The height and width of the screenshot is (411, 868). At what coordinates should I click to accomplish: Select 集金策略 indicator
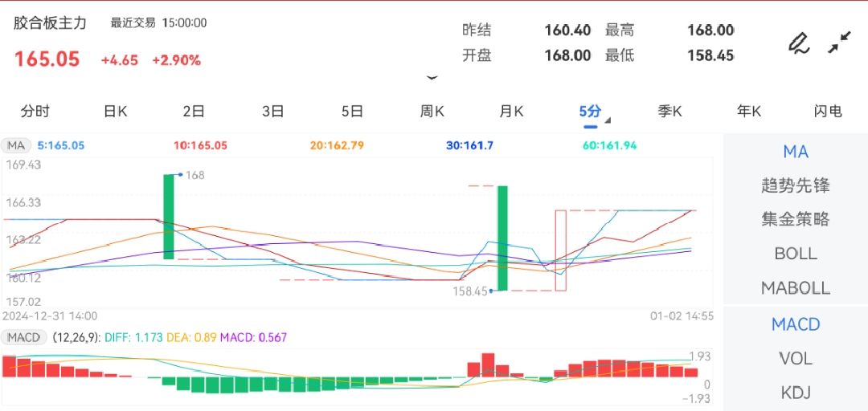point(796,219)
